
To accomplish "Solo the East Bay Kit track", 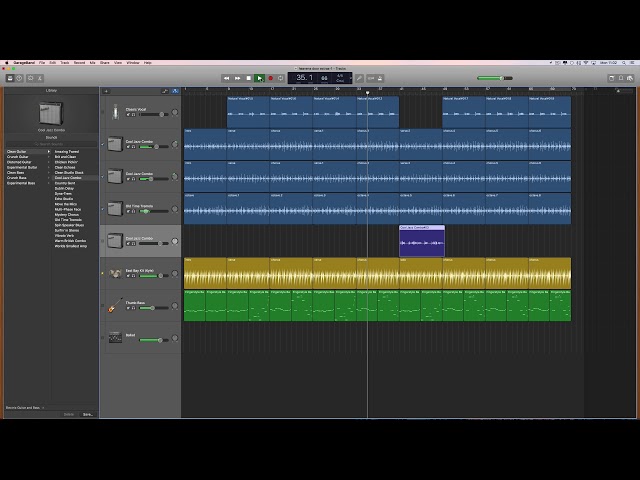I will click(133, 276).
